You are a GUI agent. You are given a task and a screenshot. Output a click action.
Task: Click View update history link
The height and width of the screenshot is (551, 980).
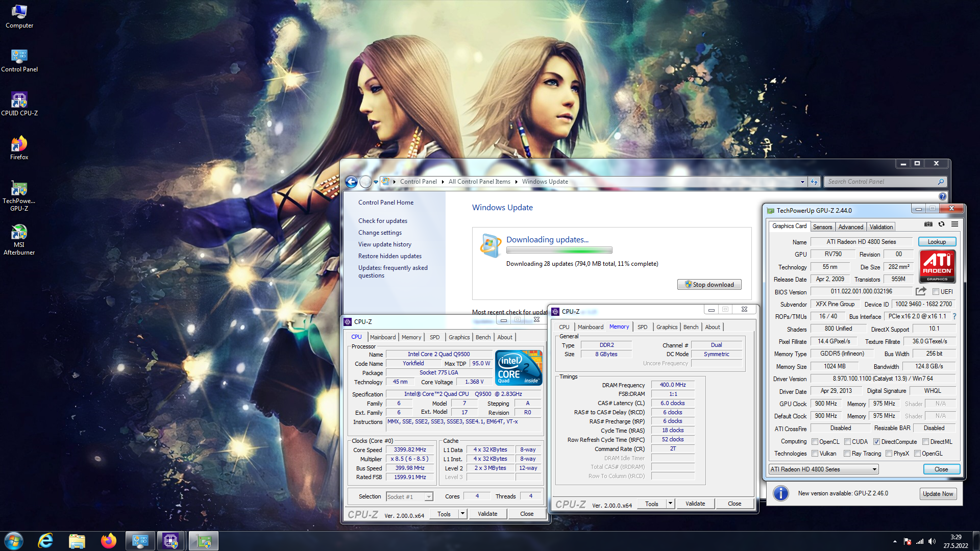click(384, 244)
